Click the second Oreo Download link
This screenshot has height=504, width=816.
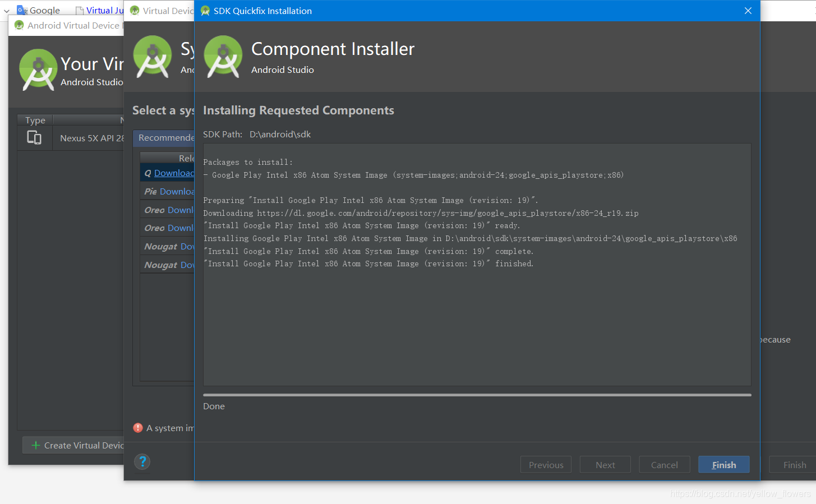[181, 228]
